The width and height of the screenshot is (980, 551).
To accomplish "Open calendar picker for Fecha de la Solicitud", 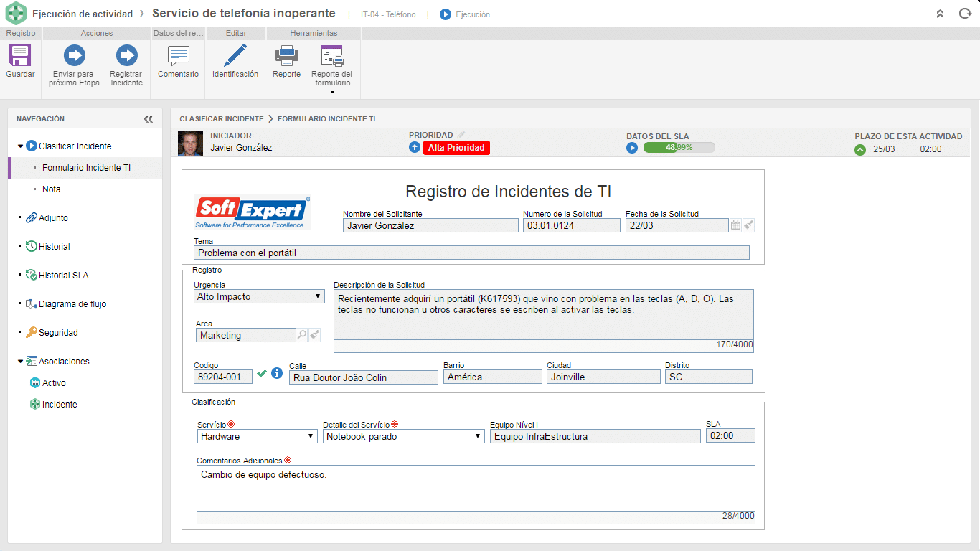I will click(735, 225).
